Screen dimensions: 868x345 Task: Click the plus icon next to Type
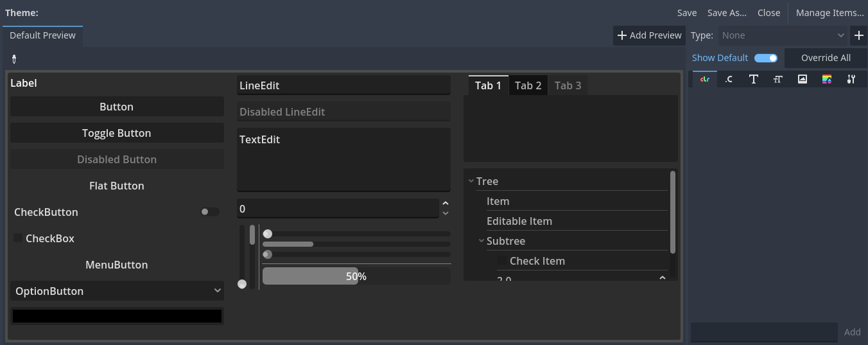859,35
